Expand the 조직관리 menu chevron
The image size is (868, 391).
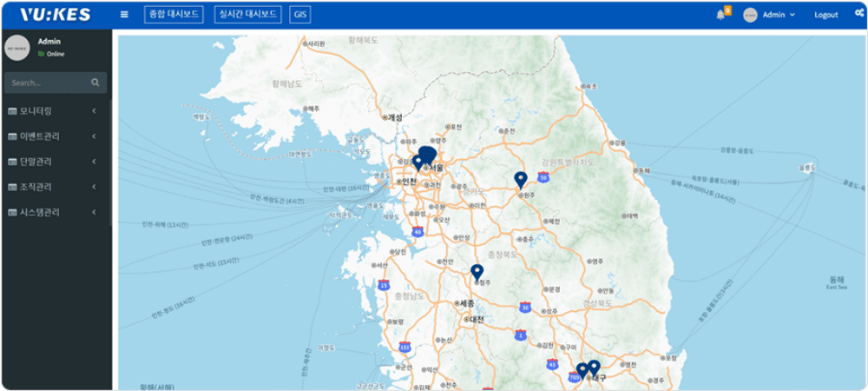[x=94, y=187]
